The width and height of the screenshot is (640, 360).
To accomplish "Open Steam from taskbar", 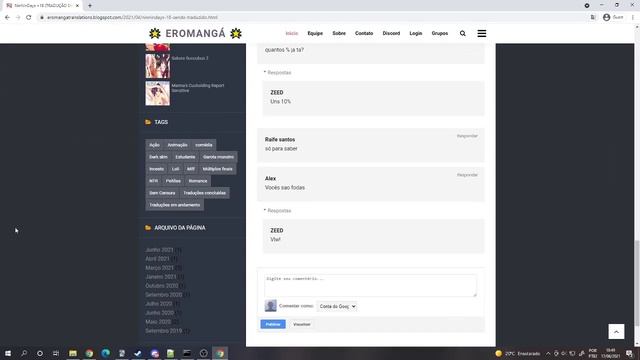I will pos(138,353).
